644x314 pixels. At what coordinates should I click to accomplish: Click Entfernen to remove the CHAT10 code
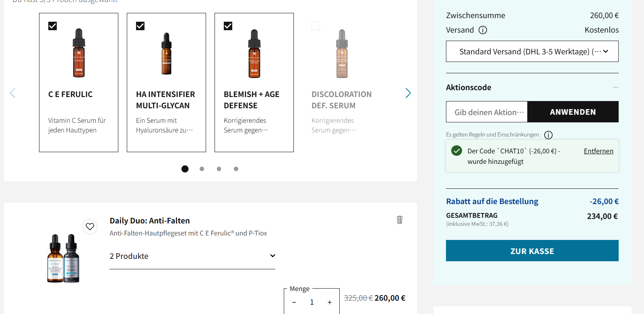(599, 151)
